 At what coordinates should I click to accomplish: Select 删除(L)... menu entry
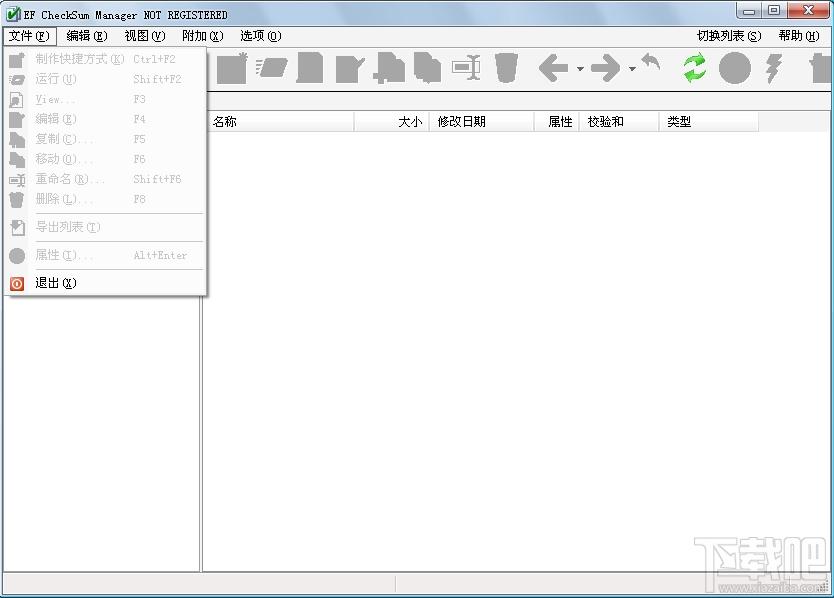pyautogui.click(x=105, y=199)
